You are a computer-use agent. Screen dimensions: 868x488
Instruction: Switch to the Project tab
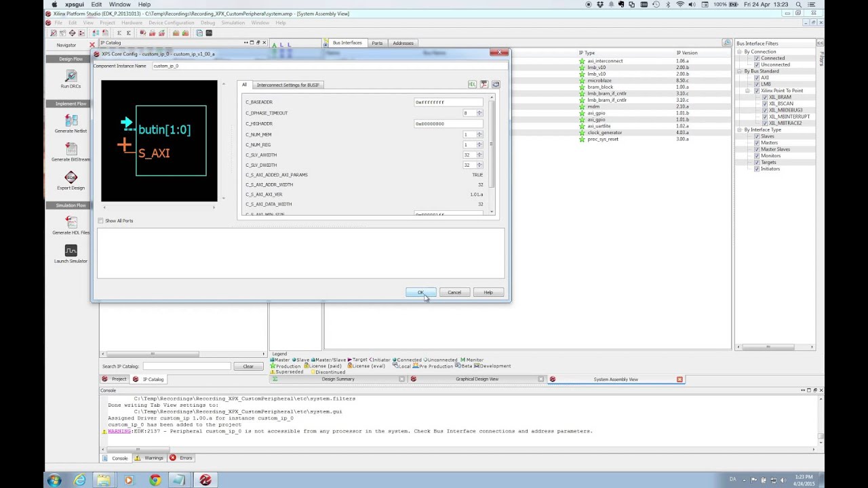(x=115, y=380)
